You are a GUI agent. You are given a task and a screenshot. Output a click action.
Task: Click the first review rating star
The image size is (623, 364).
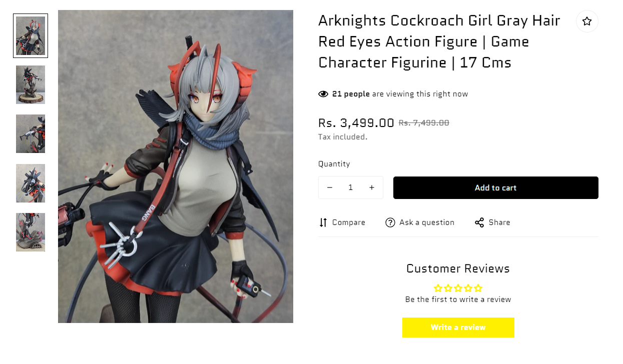[x=438, y=288]
